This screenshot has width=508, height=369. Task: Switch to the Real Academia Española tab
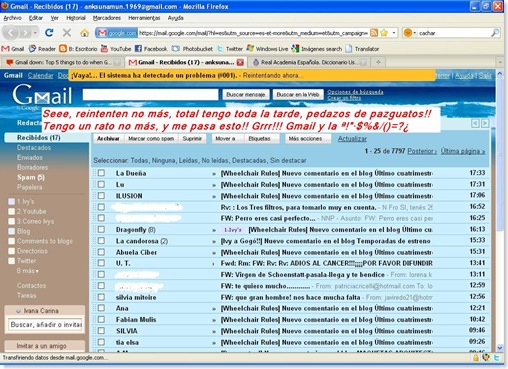[x=309, y=62]
